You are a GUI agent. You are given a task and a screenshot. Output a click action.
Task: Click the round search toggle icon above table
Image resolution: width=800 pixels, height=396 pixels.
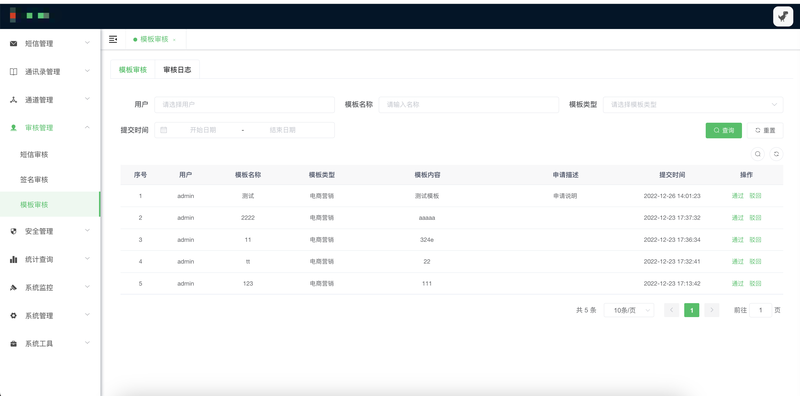point(758,154)
